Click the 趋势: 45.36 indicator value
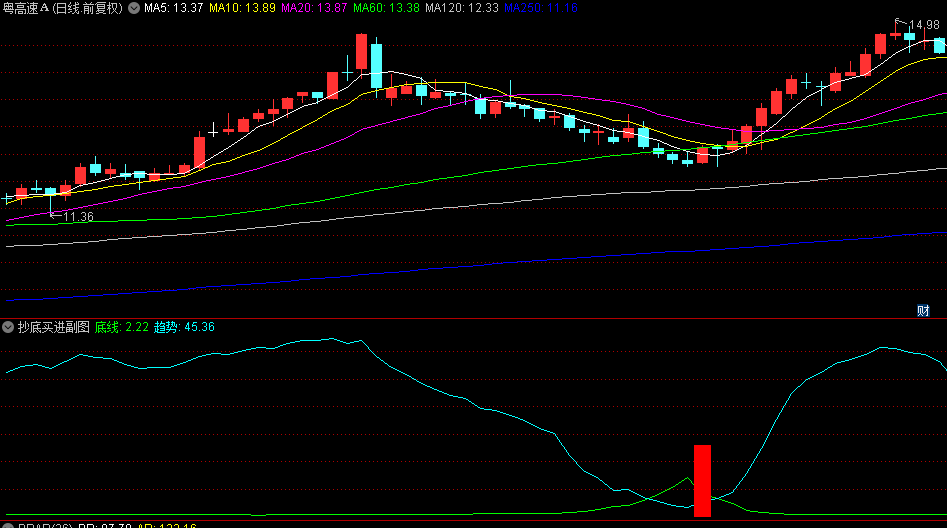Image resolution: width=947 pixels, height=528 pixels. [184, 327]
